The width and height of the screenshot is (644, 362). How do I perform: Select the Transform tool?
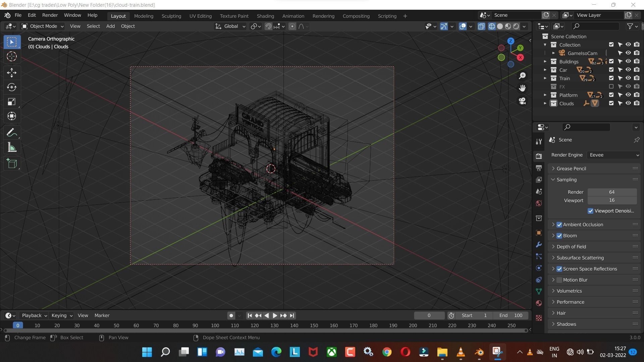[x=12, y=116]
